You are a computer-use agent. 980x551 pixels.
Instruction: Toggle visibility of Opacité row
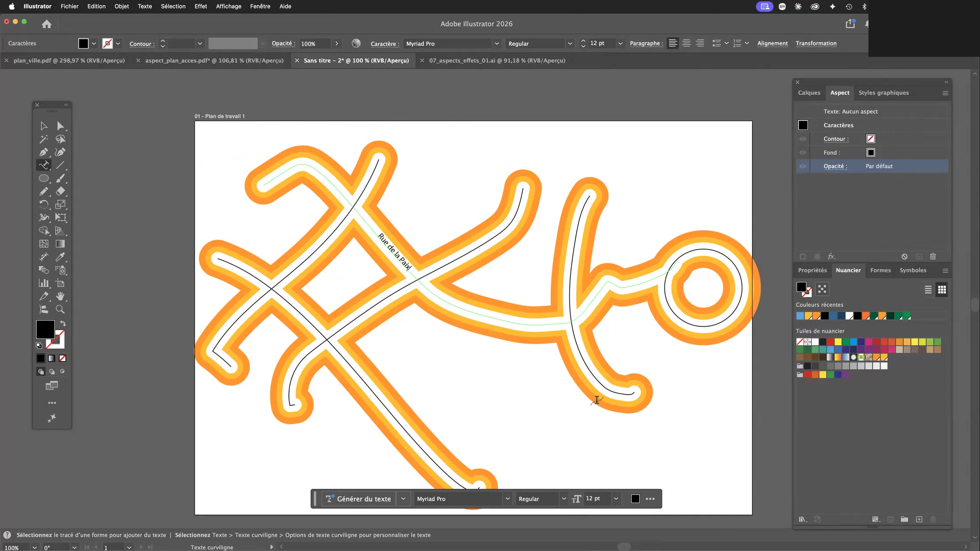tap(803, 166)
